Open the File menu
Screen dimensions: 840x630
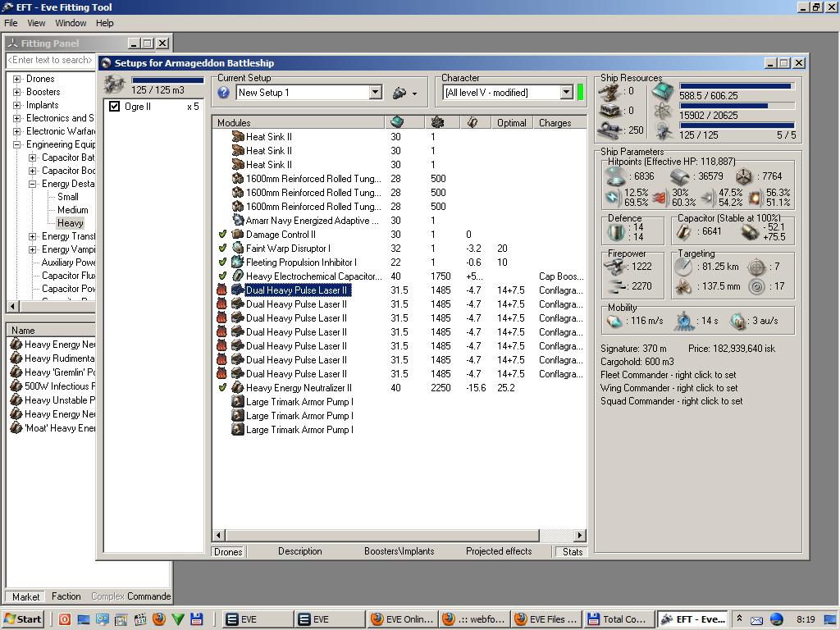[11, 23]
